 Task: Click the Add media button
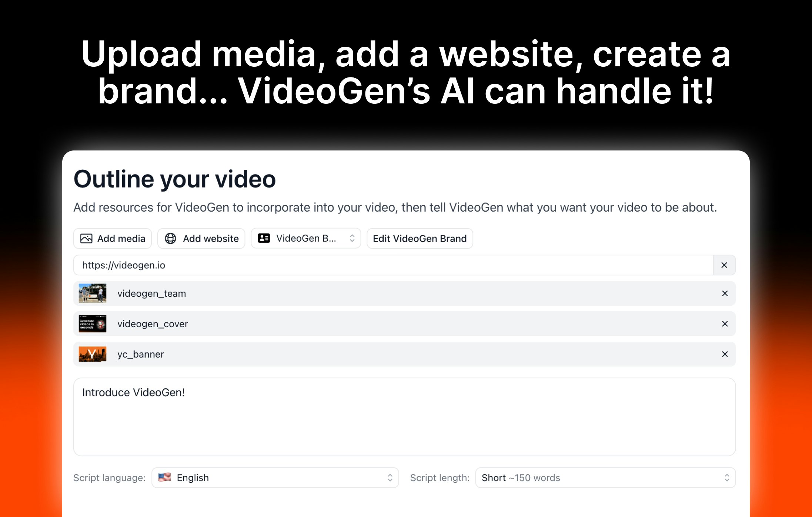113,238
